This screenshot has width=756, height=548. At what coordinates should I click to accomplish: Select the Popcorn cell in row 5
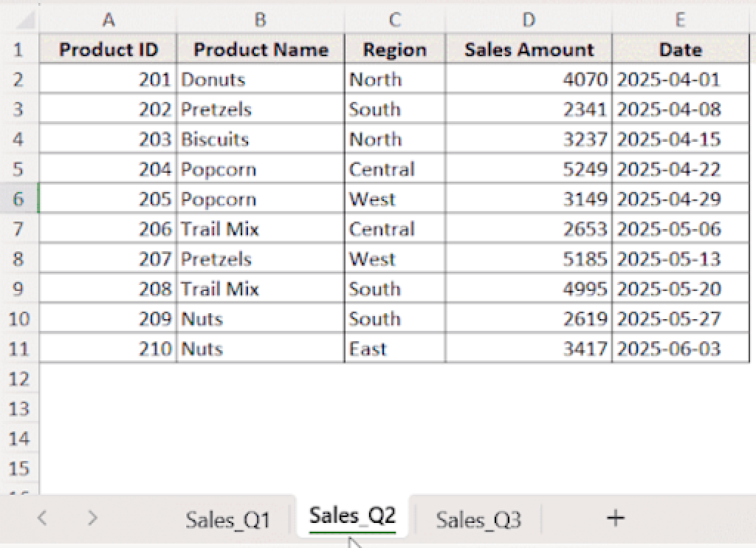point(260,168)
